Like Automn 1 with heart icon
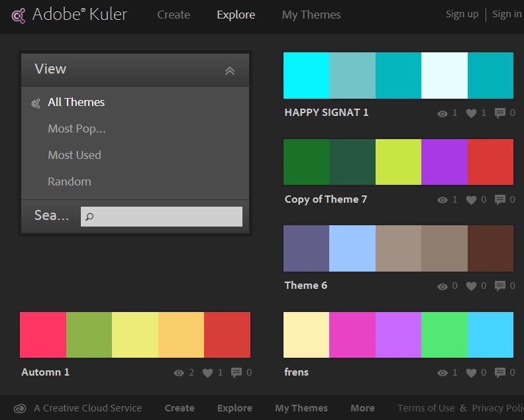Image resolution: width=524 pixels, height=420 pixels. [207, 372]
